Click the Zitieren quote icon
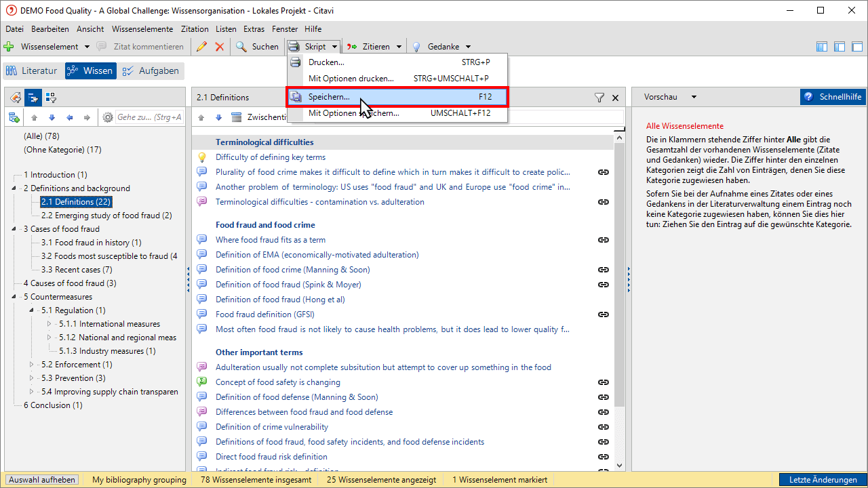Viewport: 868px width, 488px height. 352,47
